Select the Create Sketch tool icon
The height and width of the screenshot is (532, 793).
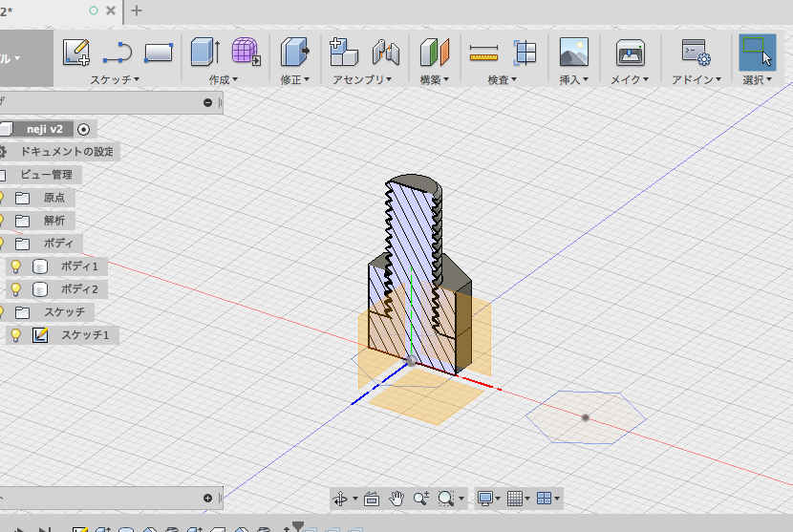click(x=76, y=52)
